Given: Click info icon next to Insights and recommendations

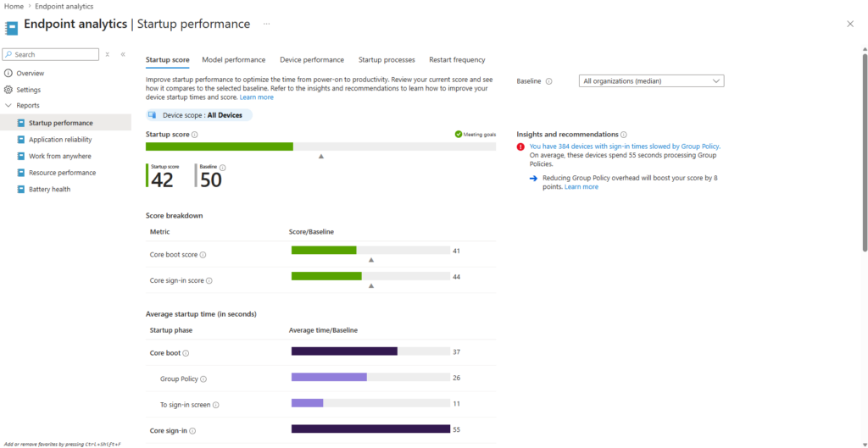Looking at the screenshot, I should 624,135.
